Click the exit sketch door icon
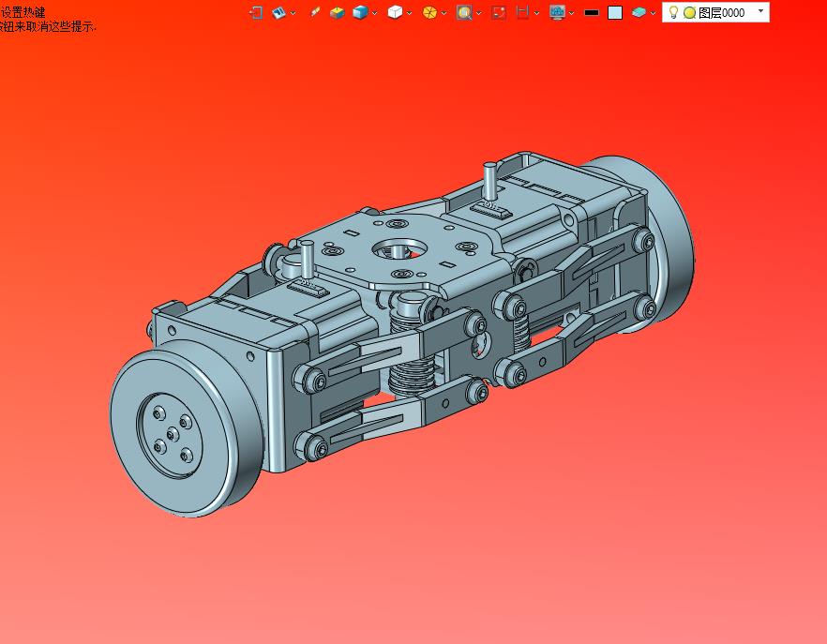827x644 pixels. tap(256, 12)
